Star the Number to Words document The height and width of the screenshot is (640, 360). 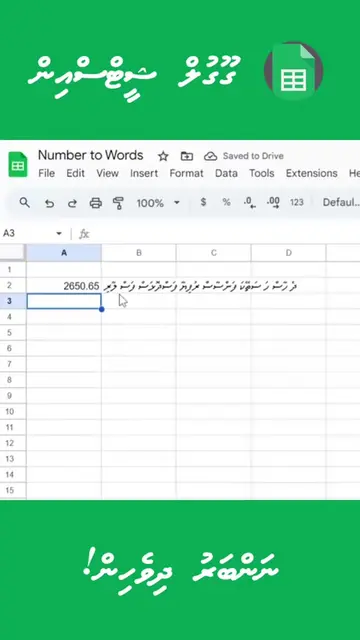point(163,156)
